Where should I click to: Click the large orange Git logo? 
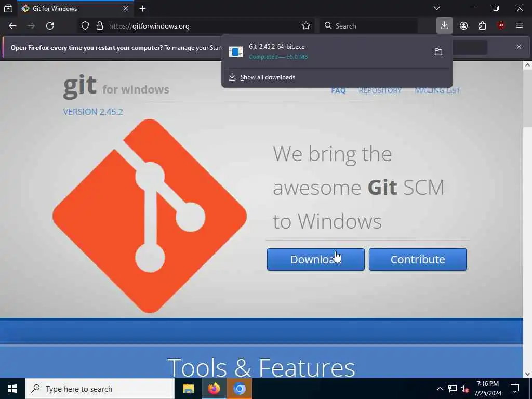pyautogui.click(x=150, y=216)
